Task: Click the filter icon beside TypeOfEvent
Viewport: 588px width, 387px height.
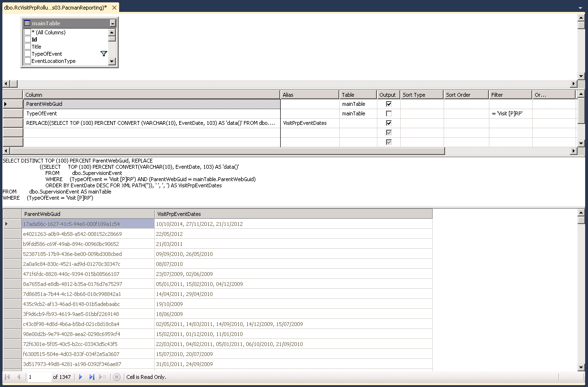Action: [x=104, y=53]
